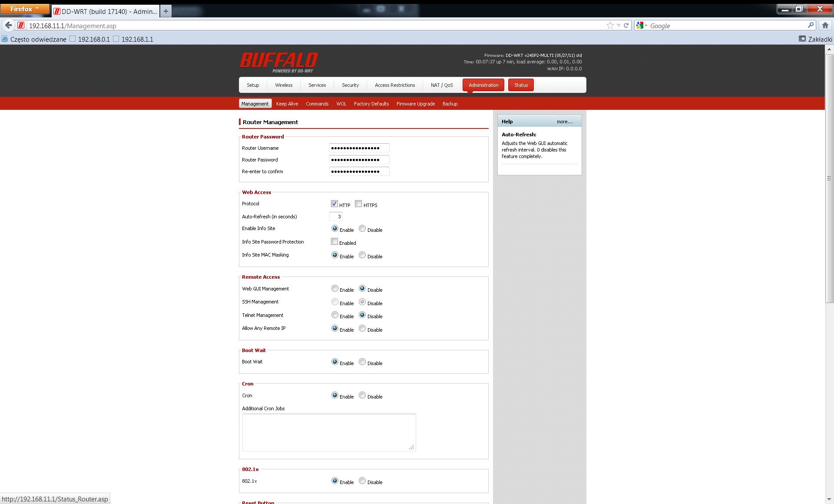The image size is (834, 504).
Task: Click the page reload icon
Action: click(626, 26)
